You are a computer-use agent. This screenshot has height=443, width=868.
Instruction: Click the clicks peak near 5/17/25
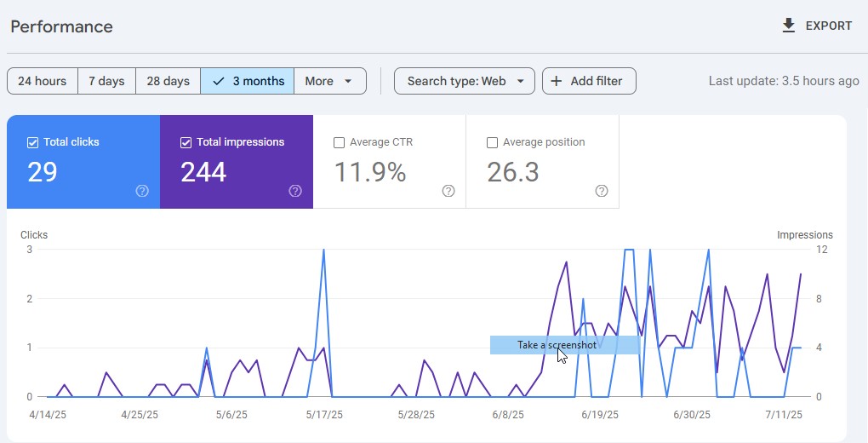point(323,250)
